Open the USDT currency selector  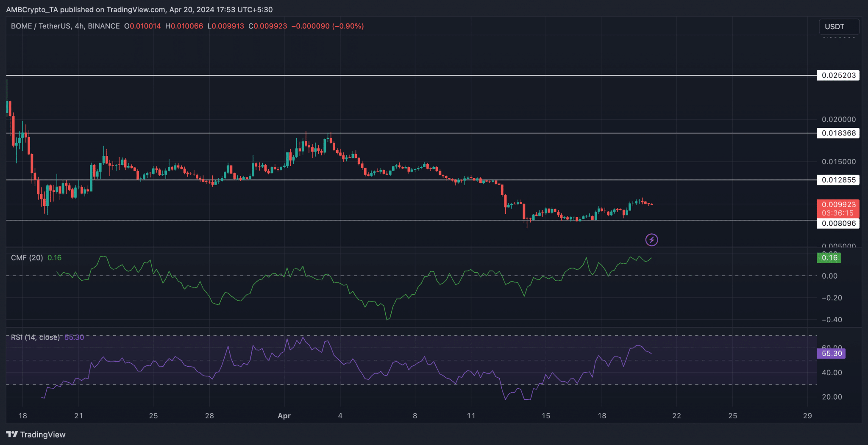tap(839, 27)
